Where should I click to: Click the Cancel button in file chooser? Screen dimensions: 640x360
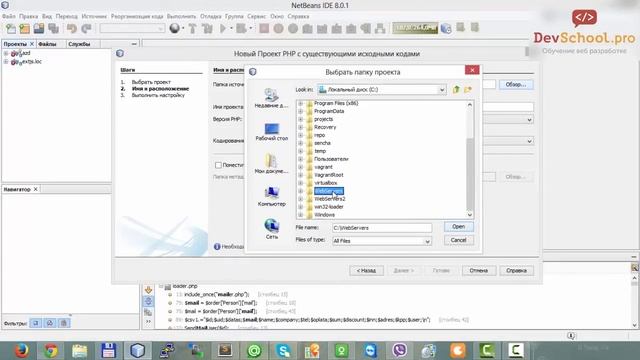click(458, 240)
